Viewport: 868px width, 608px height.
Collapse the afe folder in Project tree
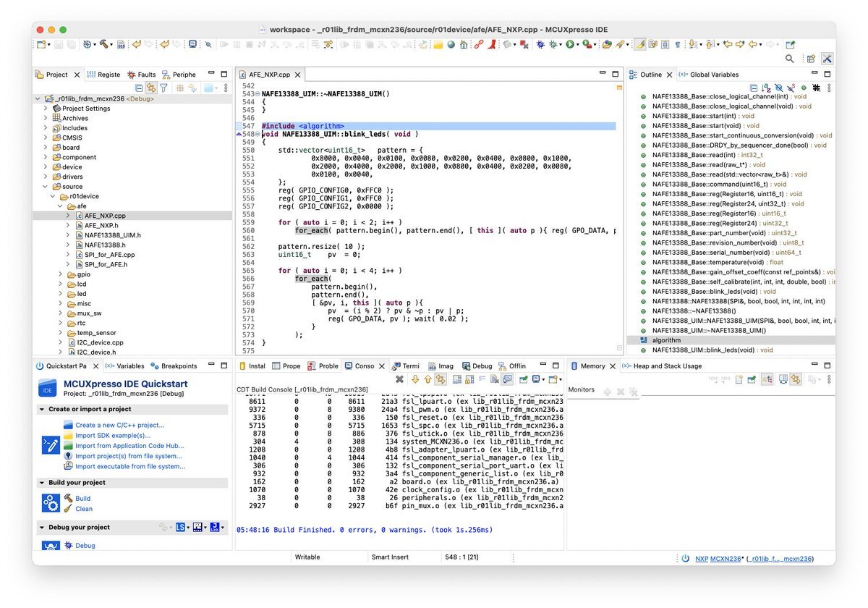point(61,206)
